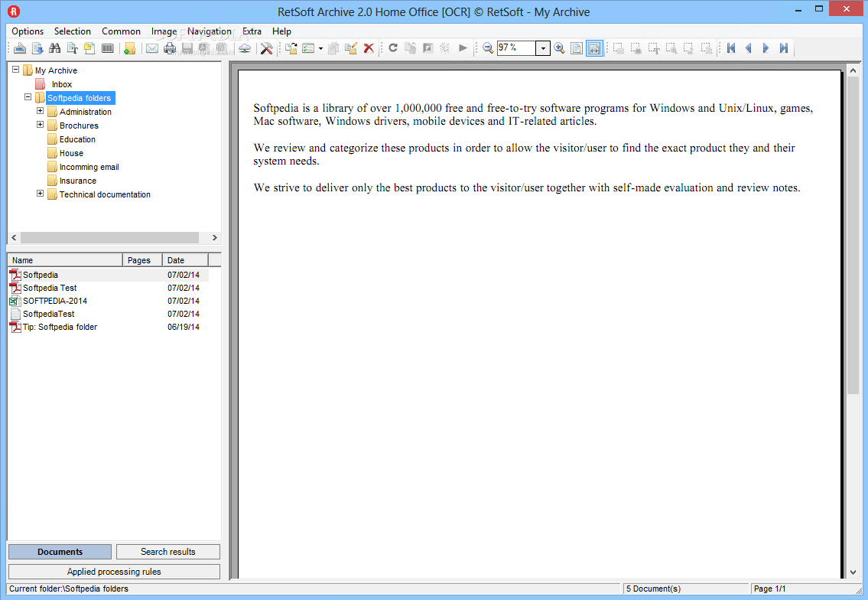Image resolution: width=868 pixels, height=600 pixels.
Task: Select the House folder
Action: [71, 154]
